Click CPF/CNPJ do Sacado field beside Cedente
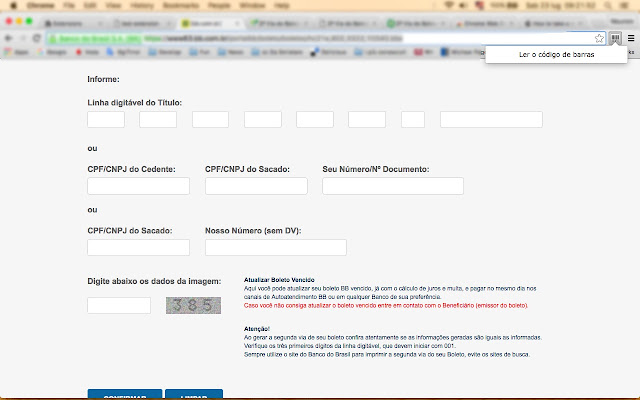This screenshot has width=640, height=400. (256, 186)
